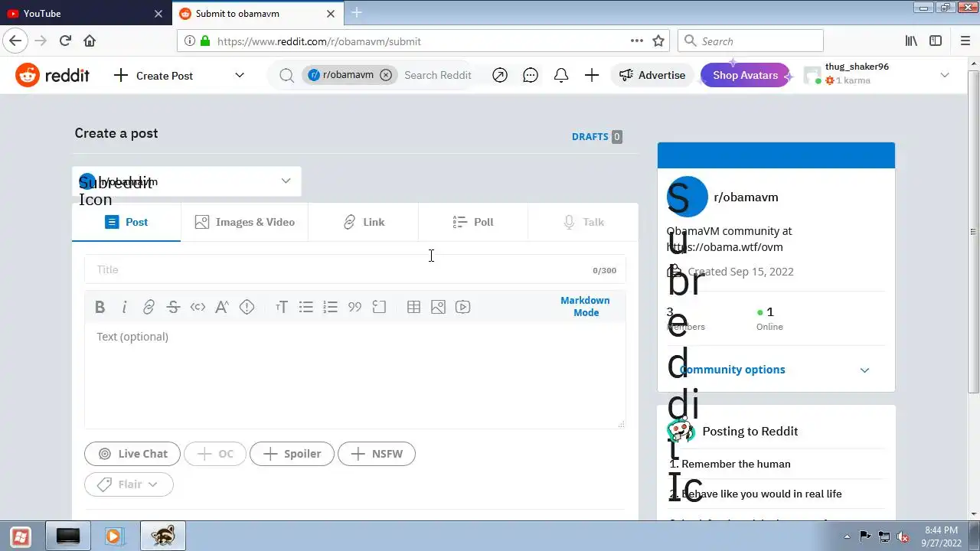Select the Link tab
The image size is (980, 551).
coord(364,222)
